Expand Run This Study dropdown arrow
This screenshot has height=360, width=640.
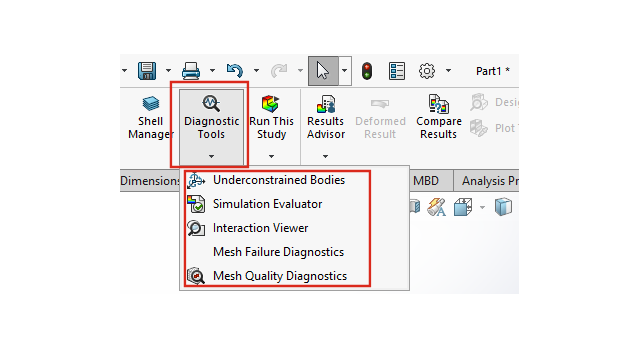tap(271, 156)
